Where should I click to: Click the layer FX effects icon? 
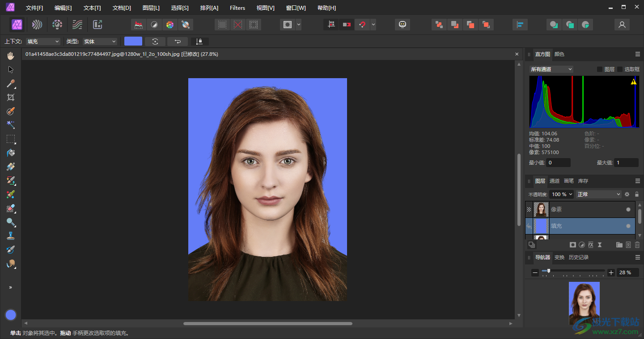coord(591,245)
